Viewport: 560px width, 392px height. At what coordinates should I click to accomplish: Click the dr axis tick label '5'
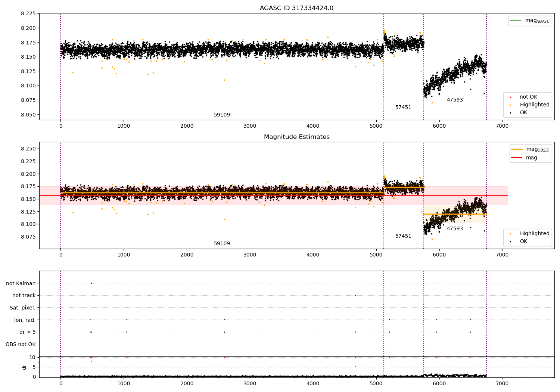pyautogui.click(x=34, y=367)
